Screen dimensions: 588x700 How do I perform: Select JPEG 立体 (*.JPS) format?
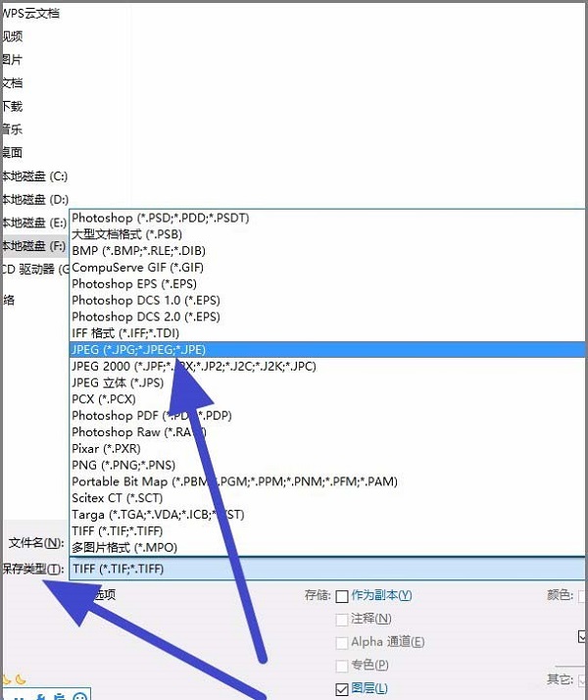pos(327,383)
